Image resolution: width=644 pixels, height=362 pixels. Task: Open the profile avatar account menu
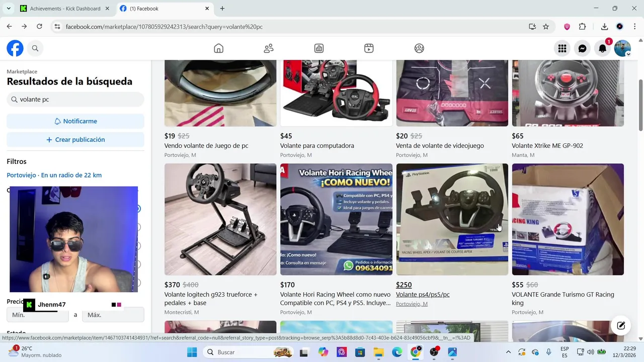pos(622,48)
